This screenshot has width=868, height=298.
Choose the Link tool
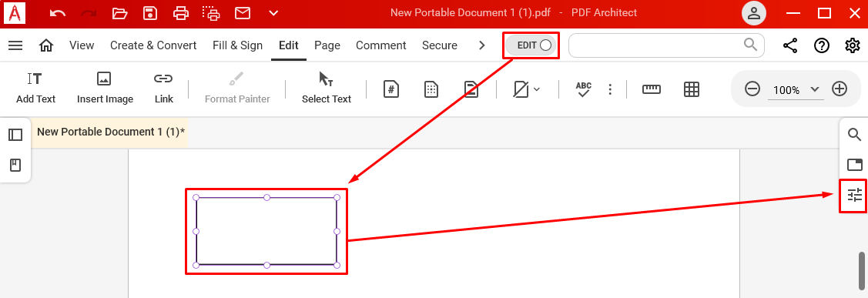pyautogui.click(x=163, y=88)
